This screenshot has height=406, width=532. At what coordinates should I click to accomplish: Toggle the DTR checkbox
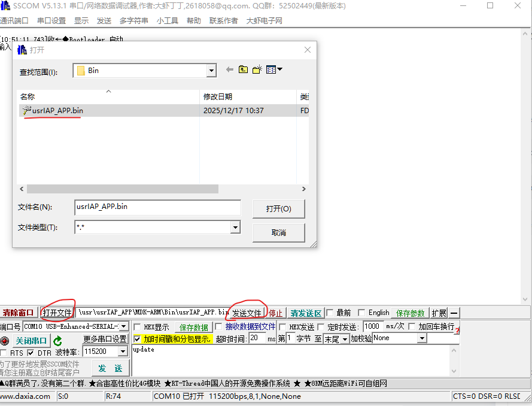[31, 353]
